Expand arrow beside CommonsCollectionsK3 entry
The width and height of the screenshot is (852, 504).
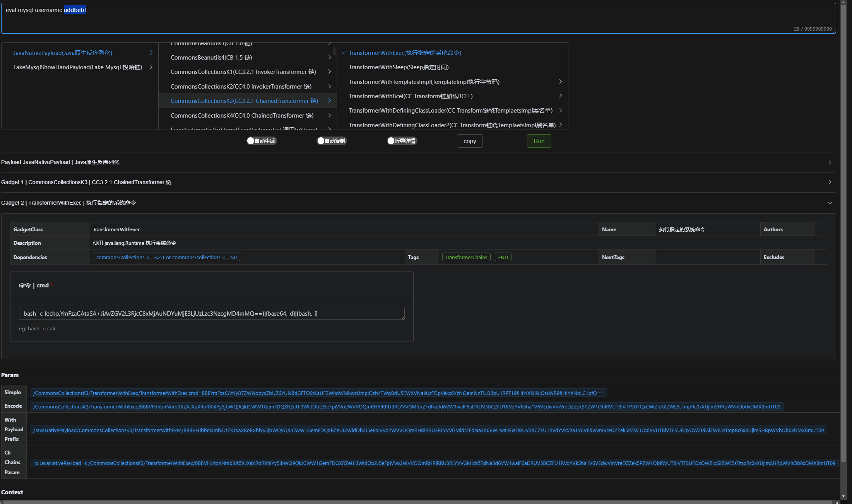[330, 101]
